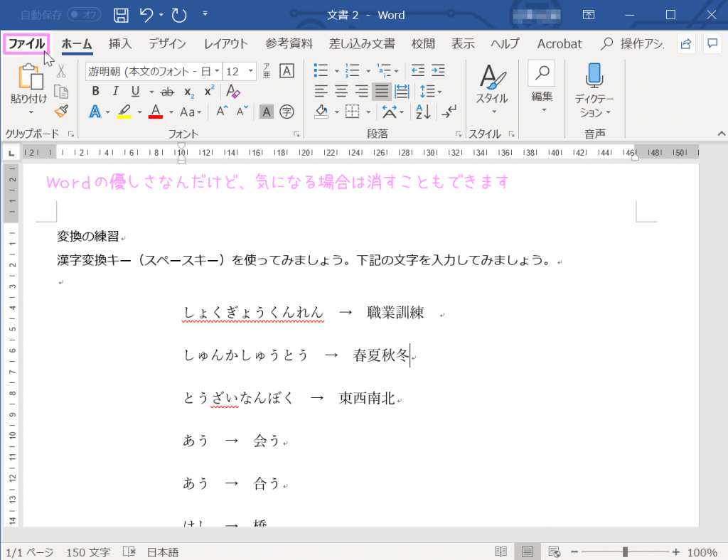
Task: Open the 編集 editing button
Action: [542, 87]
